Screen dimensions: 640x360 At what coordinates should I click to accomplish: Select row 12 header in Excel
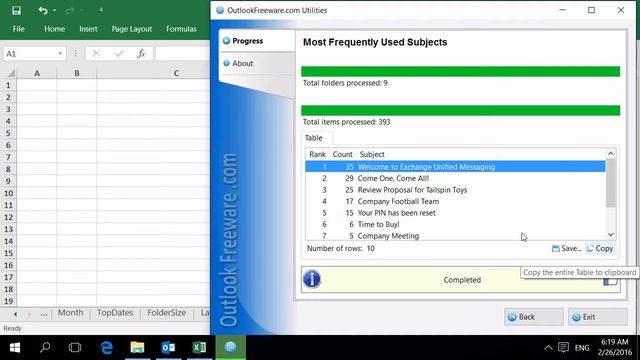8,217
